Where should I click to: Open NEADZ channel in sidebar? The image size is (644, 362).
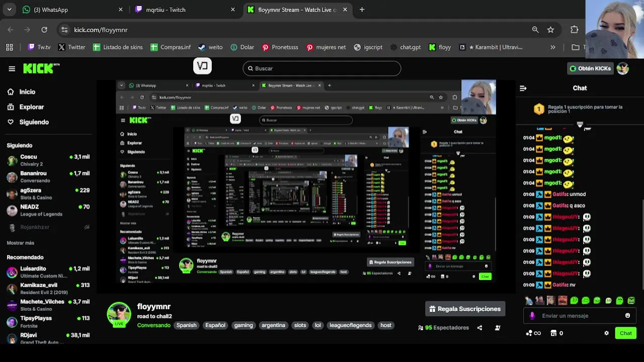pyautogui.click(x=48, y=210)
